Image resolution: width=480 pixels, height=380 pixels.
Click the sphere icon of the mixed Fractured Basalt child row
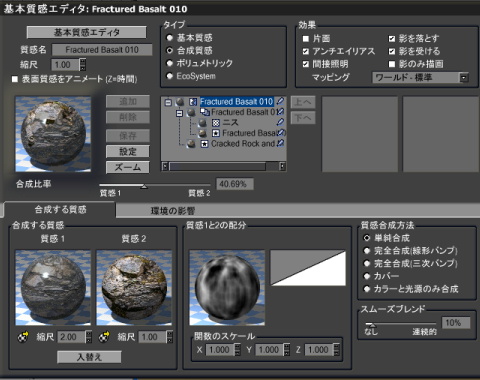pyautogui.click(x=191, y=112)
